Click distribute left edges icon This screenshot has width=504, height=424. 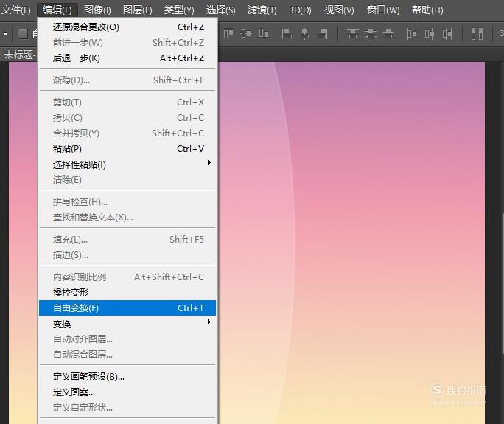411,33
